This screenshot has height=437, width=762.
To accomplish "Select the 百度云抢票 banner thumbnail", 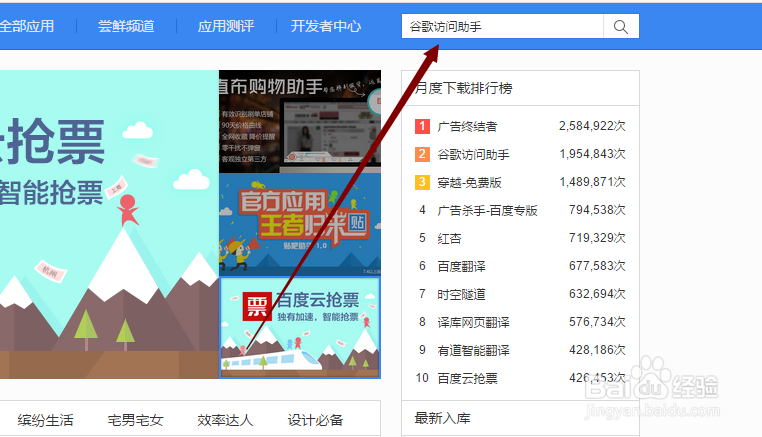I will click(300, 328).
